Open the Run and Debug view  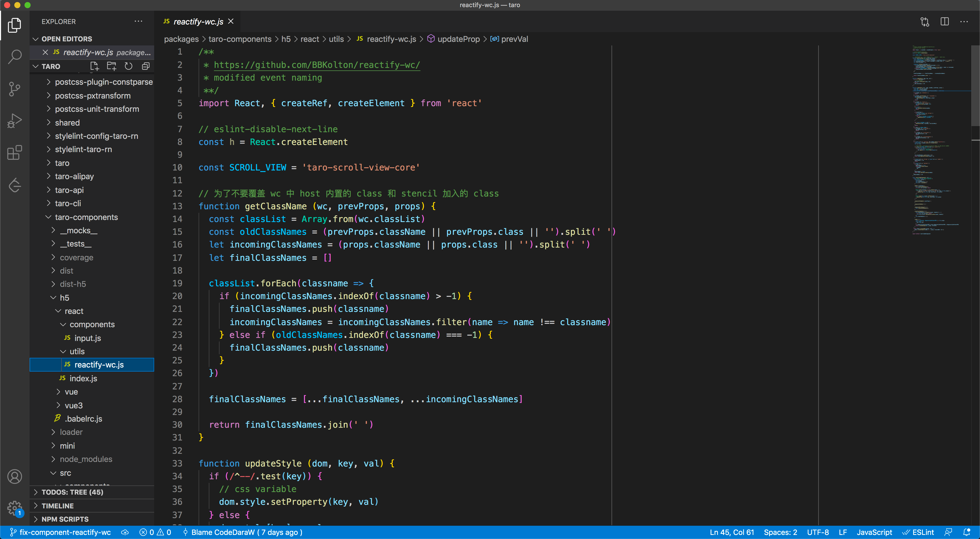point(15,121)
